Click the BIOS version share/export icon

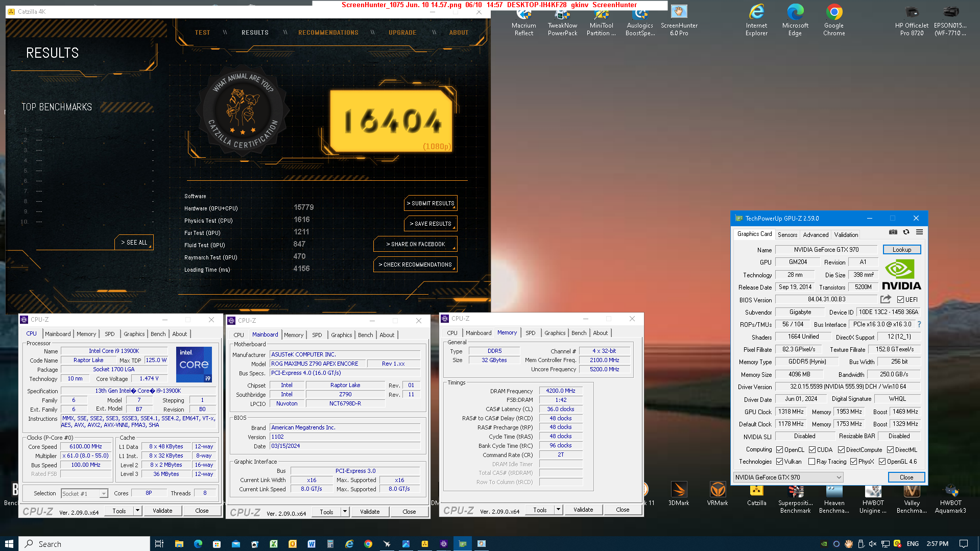(886, 299)
